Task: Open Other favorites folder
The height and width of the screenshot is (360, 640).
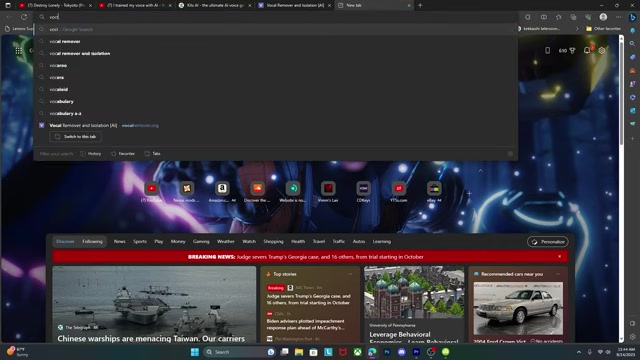Action: point(603,29)
